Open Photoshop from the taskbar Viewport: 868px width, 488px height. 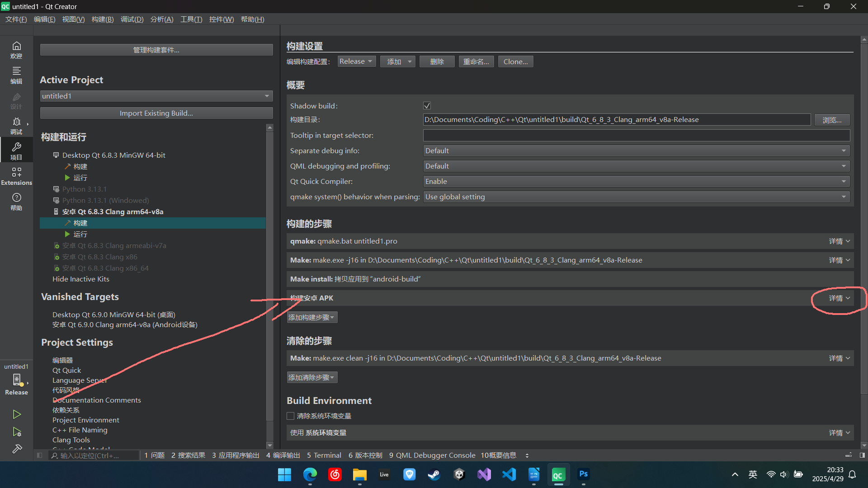pyautogui.click(x=583, y=474)
